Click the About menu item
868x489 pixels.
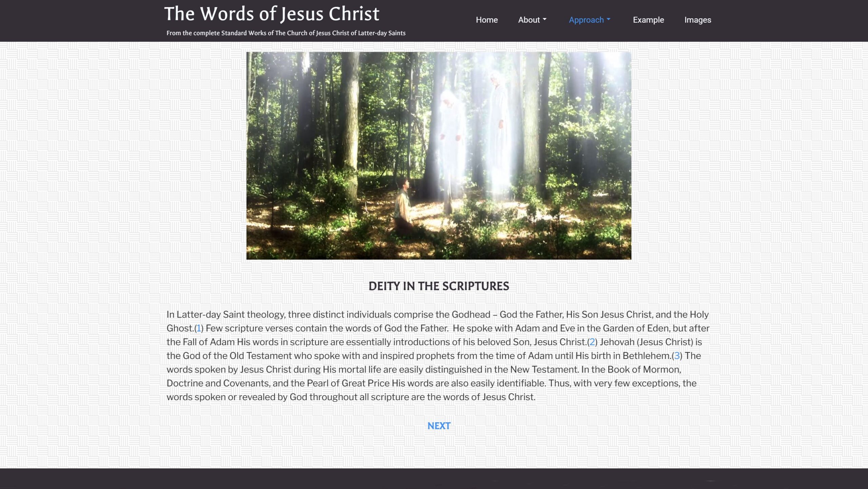click(x=529, y=20)
